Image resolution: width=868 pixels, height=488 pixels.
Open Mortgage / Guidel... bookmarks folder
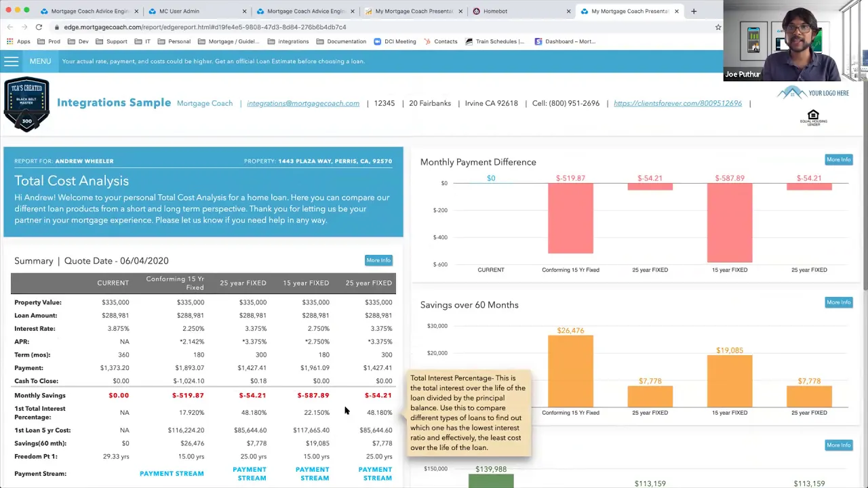[229, 41]
